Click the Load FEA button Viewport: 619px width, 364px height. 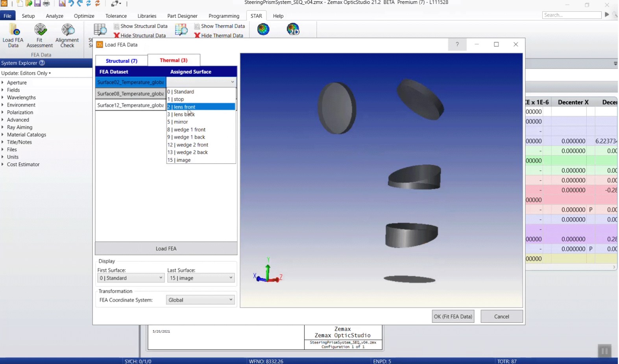tap(166, 249)
